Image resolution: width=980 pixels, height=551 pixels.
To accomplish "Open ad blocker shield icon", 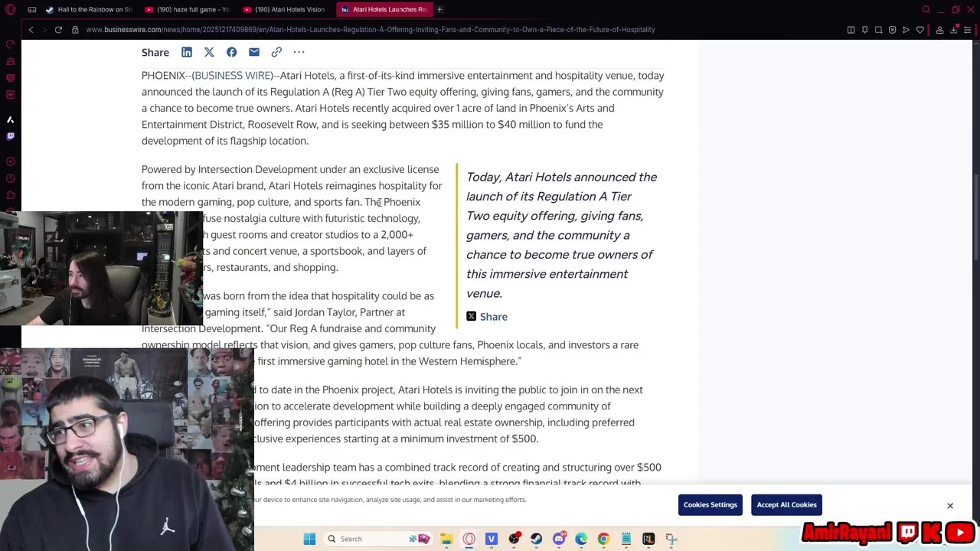I will (x=892, y=30).
